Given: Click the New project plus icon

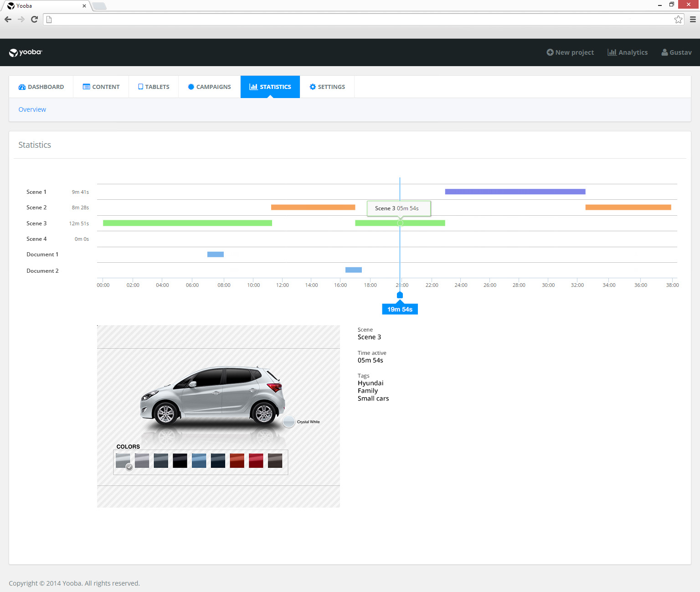Looking at the screenshot, I should (550, 52).
